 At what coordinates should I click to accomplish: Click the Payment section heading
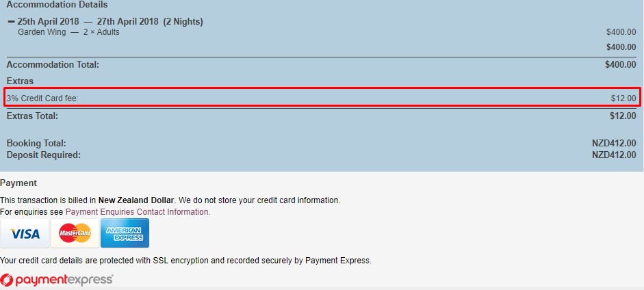[18, 183]
